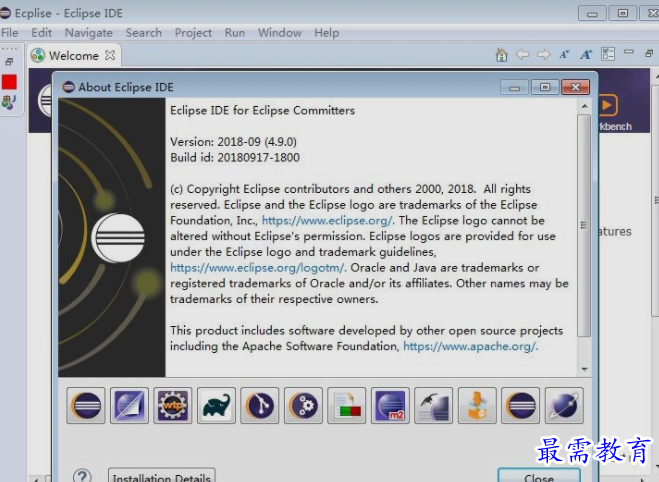Click the Gradle elephant feature icon
This screenshot has width=659, height=482.
[x=216, y=406]
